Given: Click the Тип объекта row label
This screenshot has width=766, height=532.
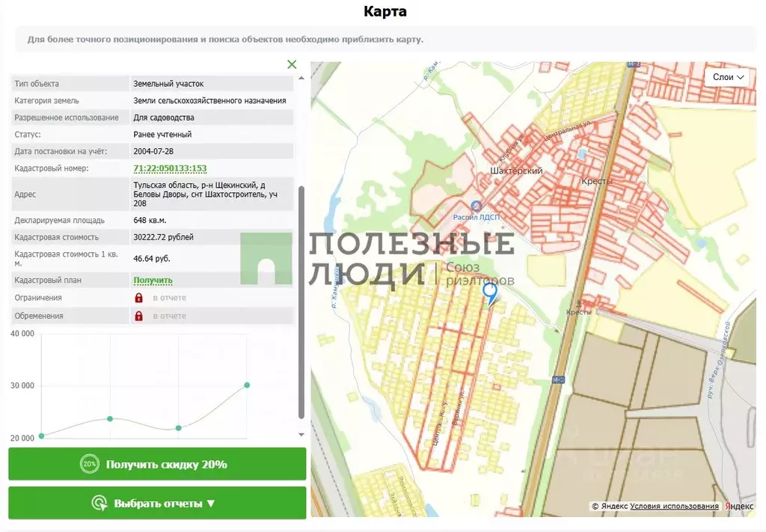Looking at the screenshot, I should pyautogui.click(x=37, y=84).
